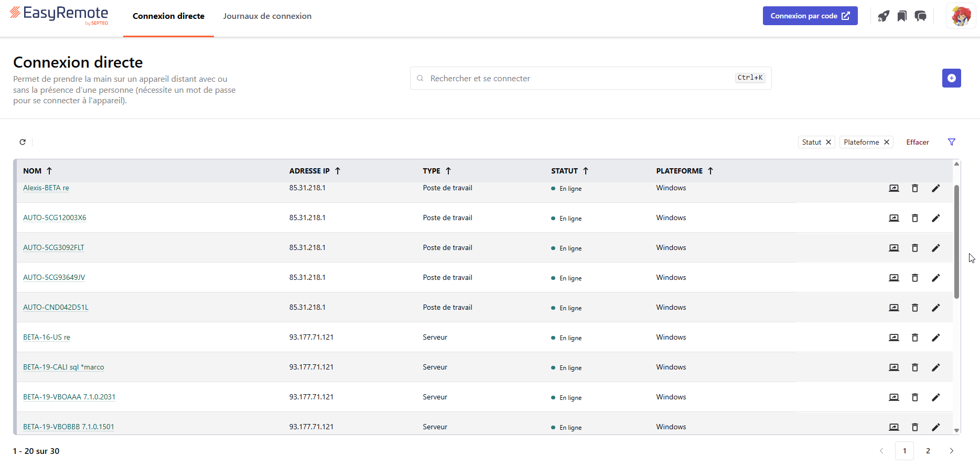Connect to AUTO-CND042D51L via screen icon
980x467 pixels.
pos(894,308)
